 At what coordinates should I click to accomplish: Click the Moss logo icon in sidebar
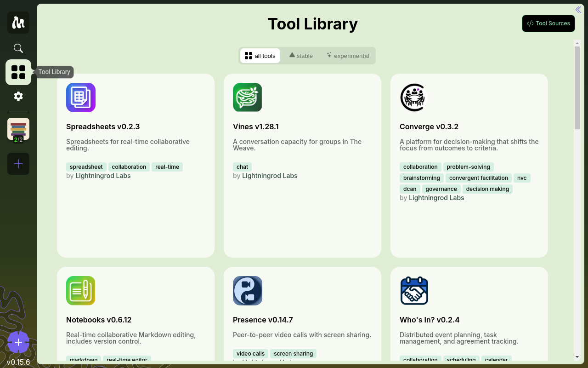pos(18,23)
